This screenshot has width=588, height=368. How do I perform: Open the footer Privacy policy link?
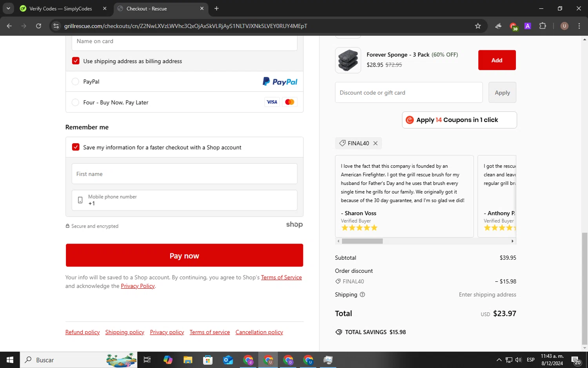point(167,332)
